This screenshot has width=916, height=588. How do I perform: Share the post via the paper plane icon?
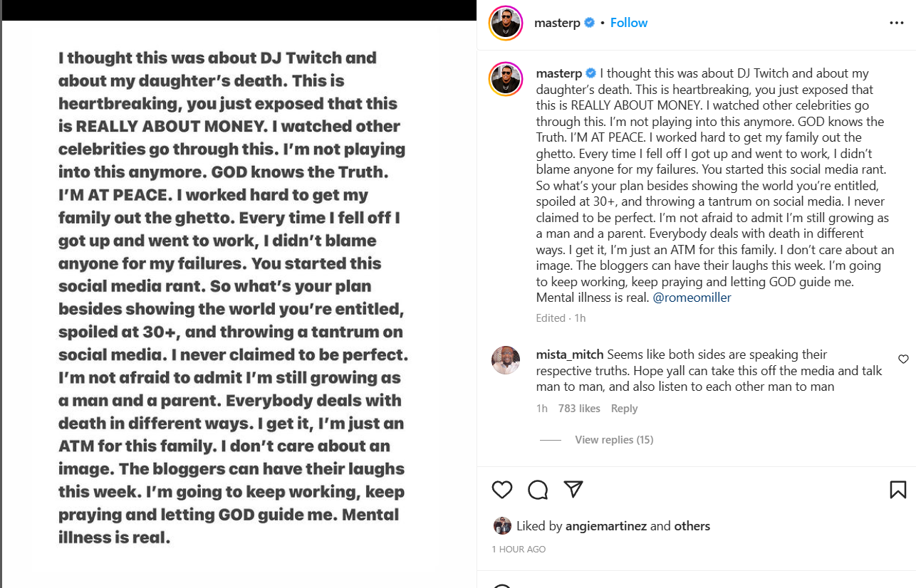573,490
